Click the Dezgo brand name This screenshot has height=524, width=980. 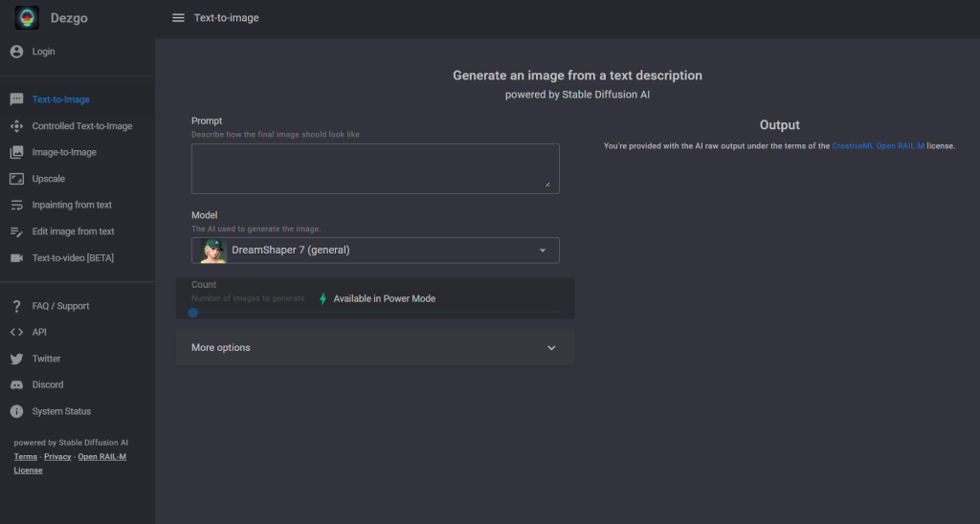(x=69, y=18)
